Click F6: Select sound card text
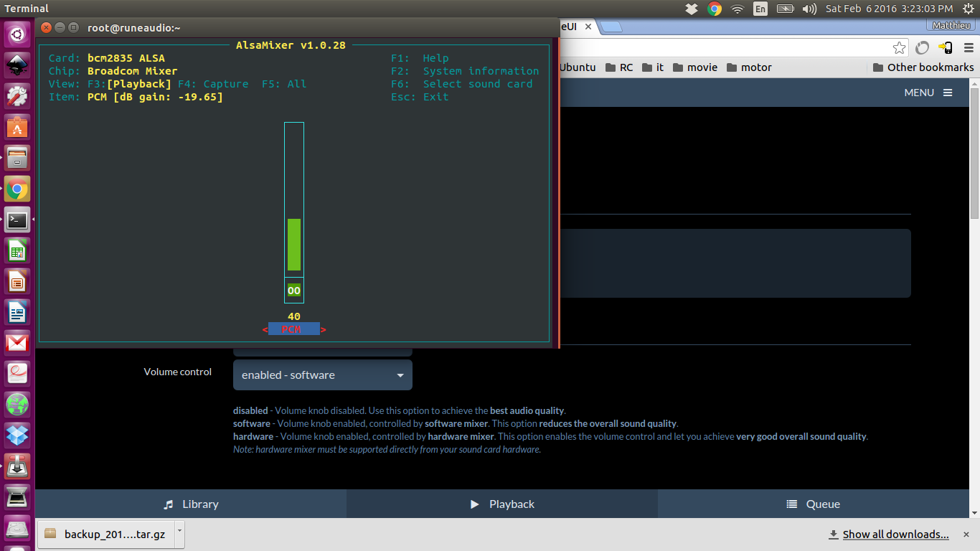Viewport: 980px width, 551px height. (x=462, y=84)
